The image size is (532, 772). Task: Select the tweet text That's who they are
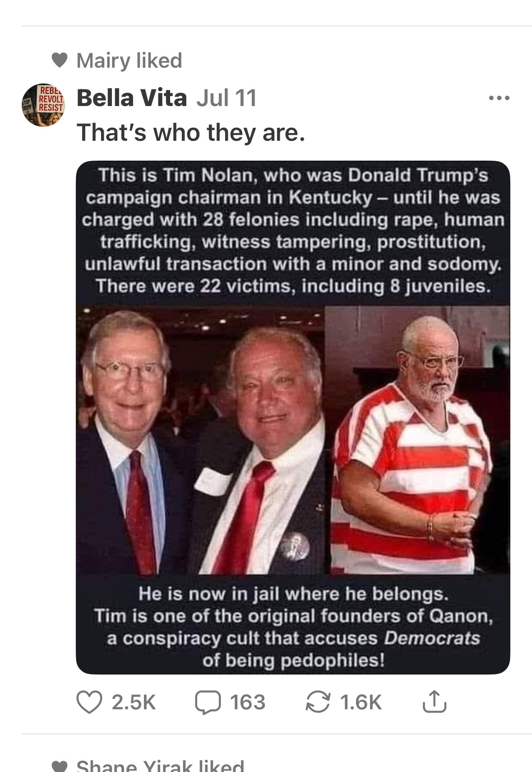click(x=191, y=133)
